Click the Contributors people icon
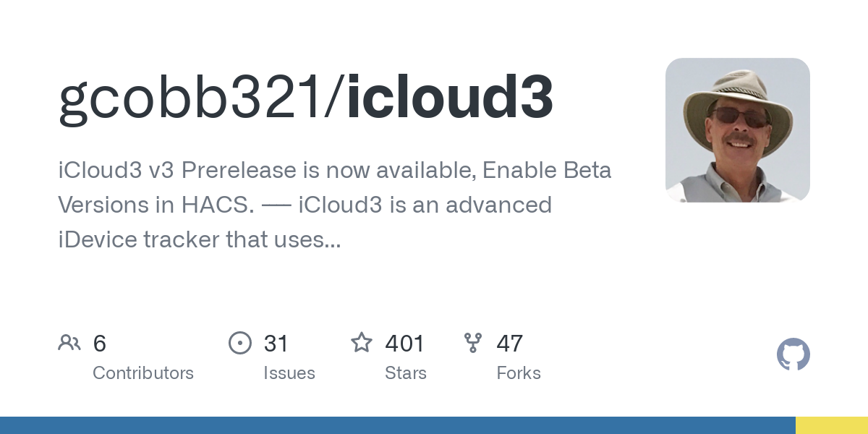 [x=69, y=343]
